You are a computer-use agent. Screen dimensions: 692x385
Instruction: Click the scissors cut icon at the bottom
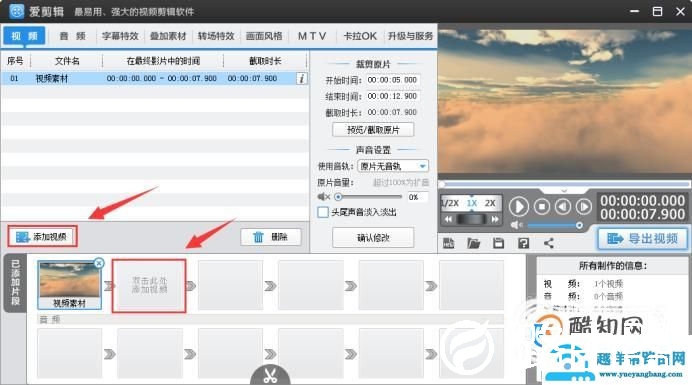pyautogui.click(x=270, y=375)
